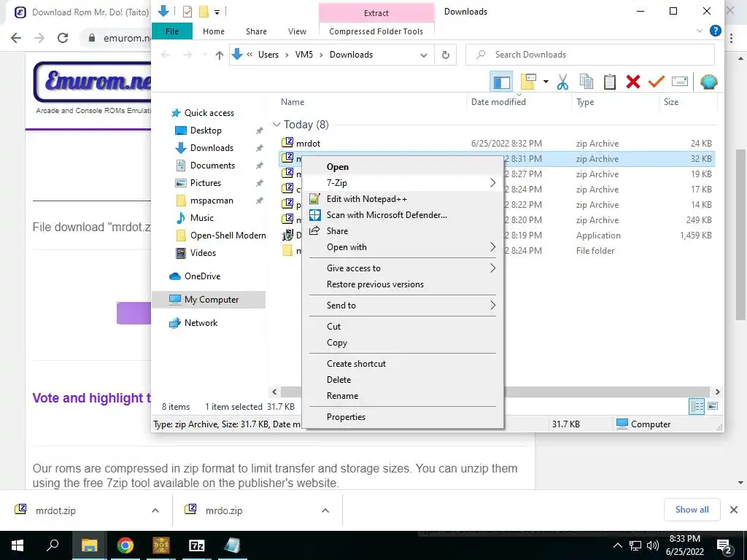Screen dimensions: 747x560
Task: Open the File ribbon tab
Action: 172,31
